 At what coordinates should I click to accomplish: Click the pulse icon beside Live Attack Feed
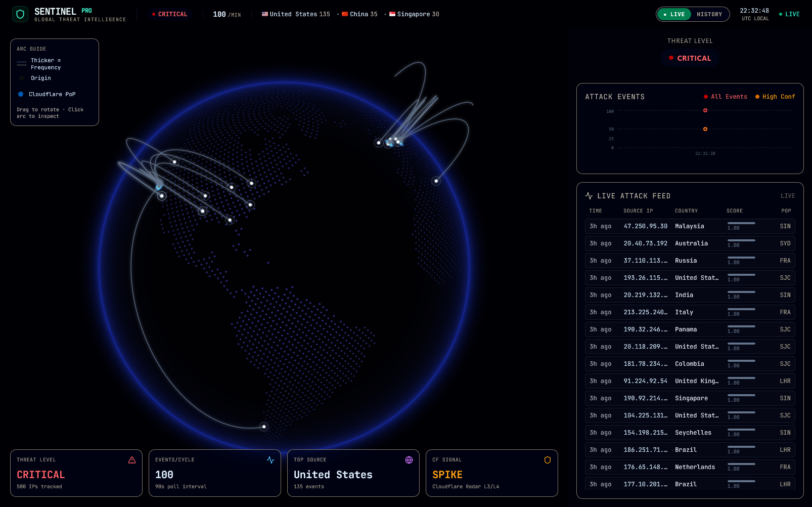click(x=589, y=196)
